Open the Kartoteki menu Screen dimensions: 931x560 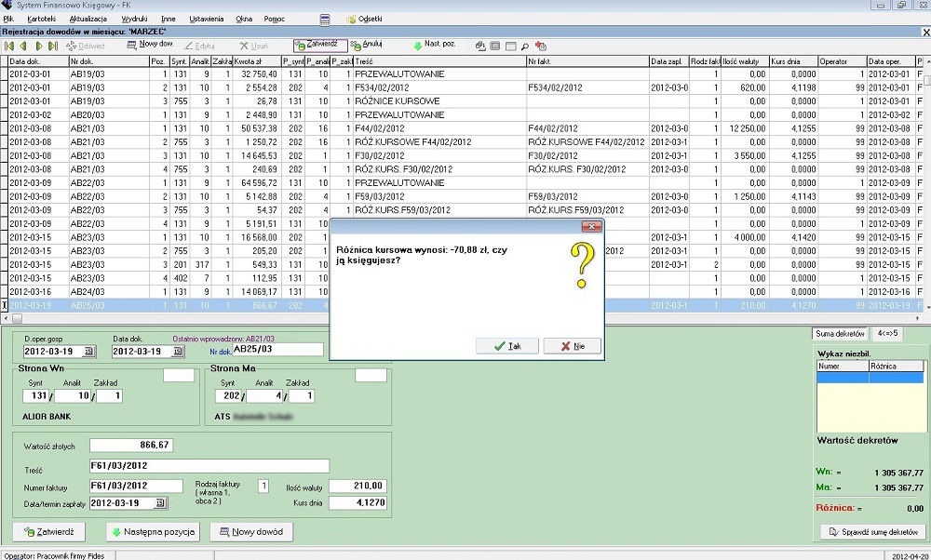point(42,19)
